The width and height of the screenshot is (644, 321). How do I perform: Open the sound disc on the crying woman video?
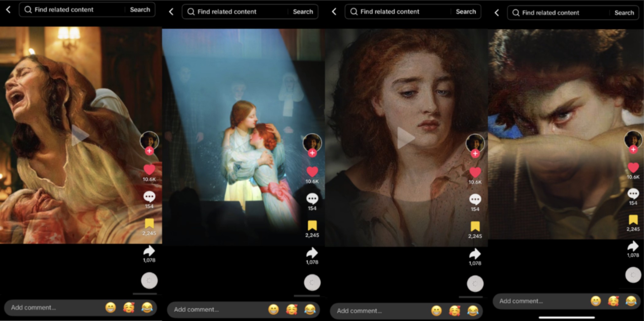(x=149, y=281)
